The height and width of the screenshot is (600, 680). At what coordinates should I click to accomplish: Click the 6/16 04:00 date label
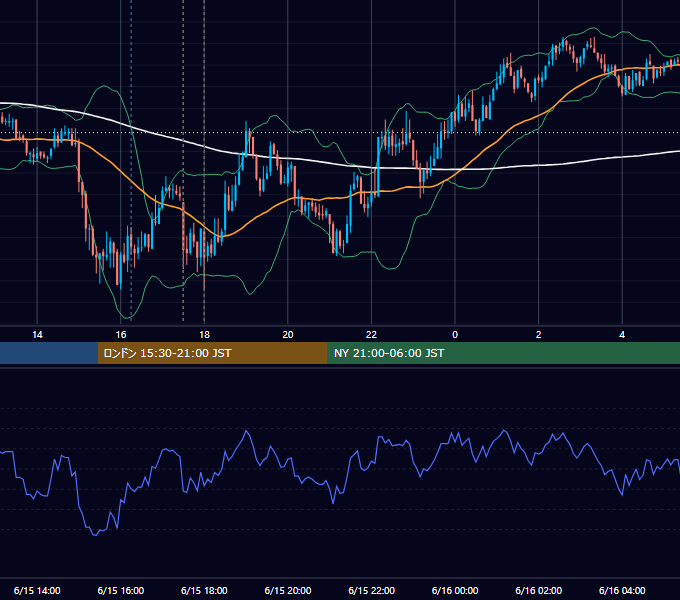tap(622, 590)
